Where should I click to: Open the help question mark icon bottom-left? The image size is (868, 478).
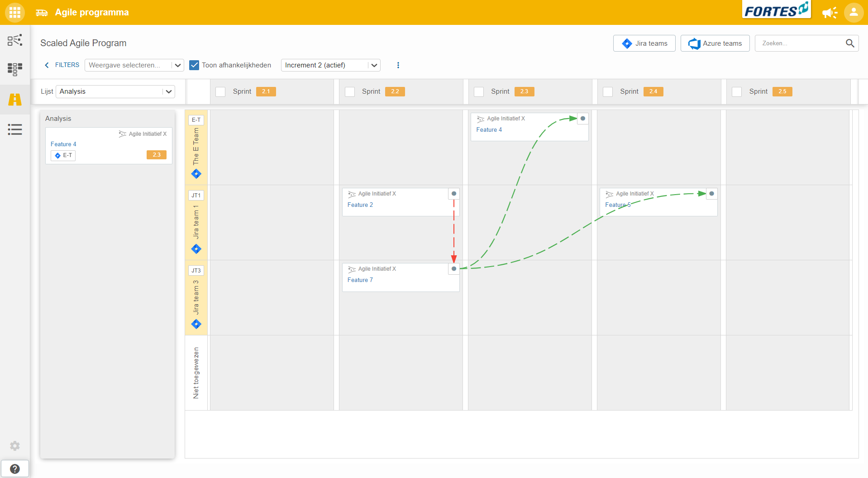tap(15, 468)
